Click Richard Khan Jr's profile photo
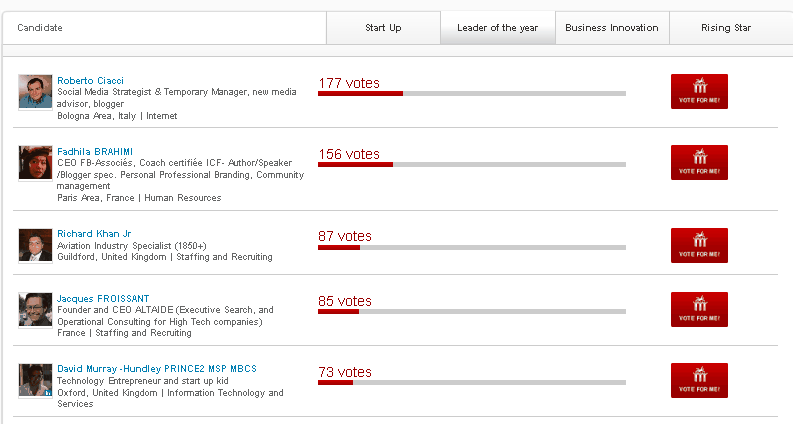The height and width of the screenshot is (424, 793). [x=35, y=245]
